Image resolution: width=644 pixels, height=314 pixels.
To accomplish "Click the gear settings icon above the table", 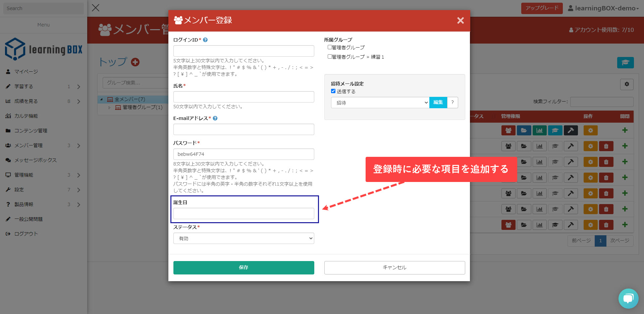I will pyautogui.click(x=627, y=84).
